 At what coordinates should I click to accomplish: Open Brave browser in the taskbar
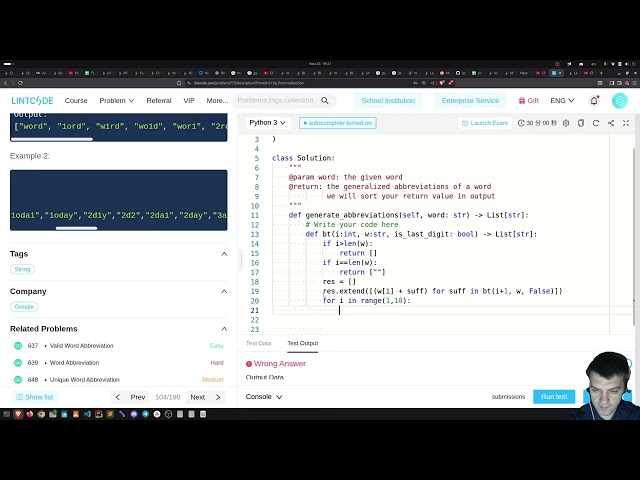[18, 414]
